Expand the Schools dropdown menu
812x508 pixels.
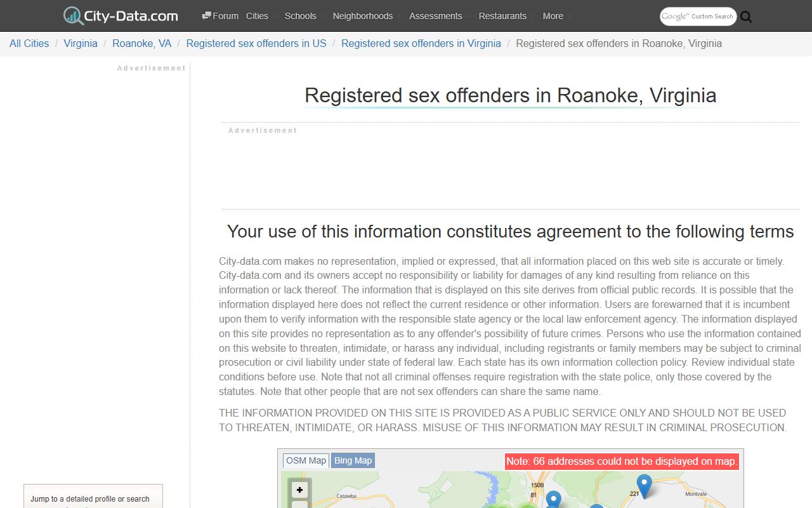point(304,16)
